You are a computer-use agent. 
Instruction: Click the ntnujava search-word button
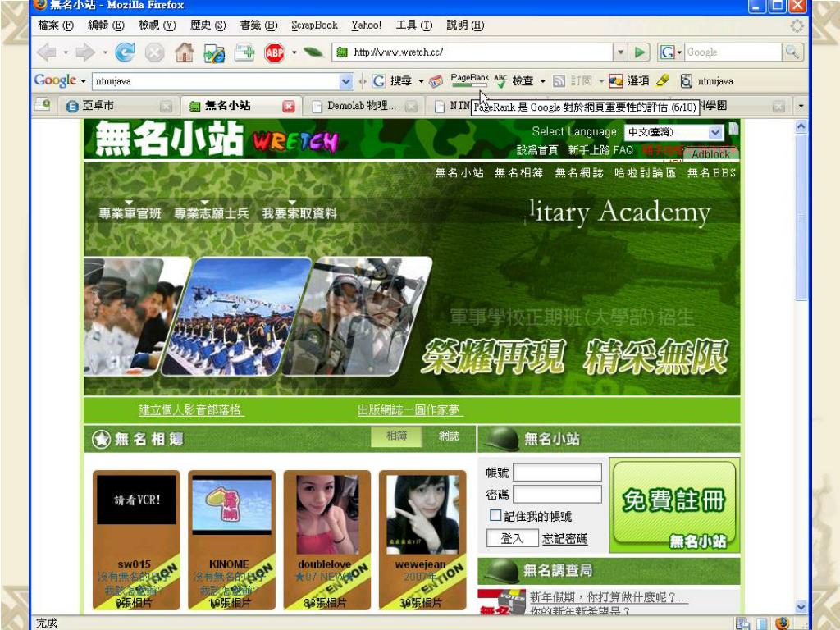pyautogui.click(x=707, y=81)
